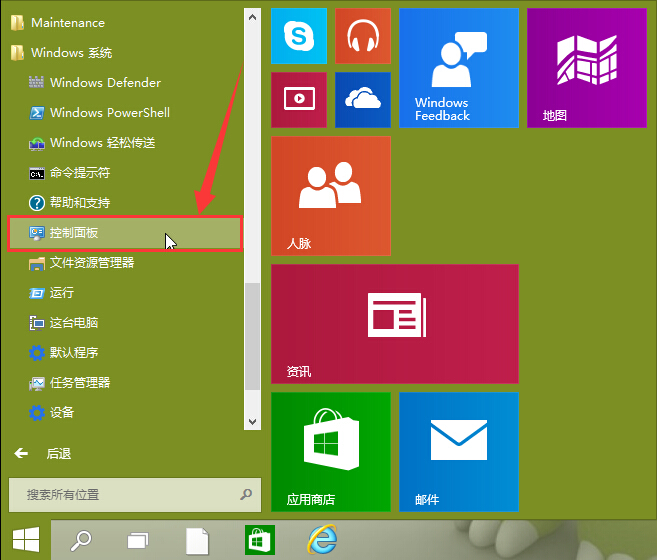Open Internet Explorer from the taskbar

322,541
